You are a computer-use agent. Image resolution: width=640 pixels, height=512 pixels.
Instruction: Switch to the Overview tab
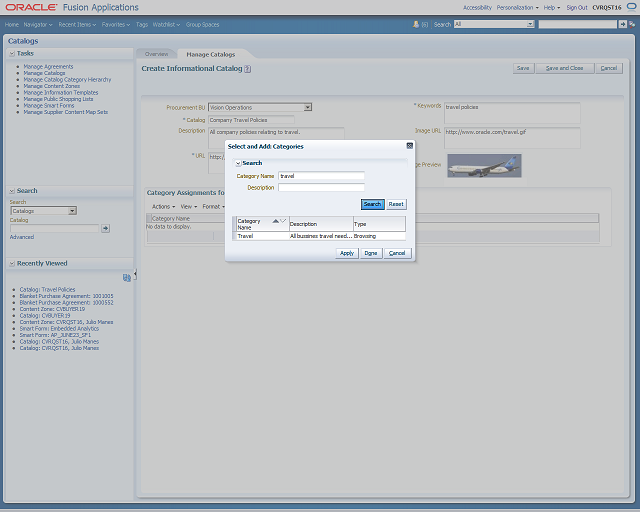[x=156, y=54]
